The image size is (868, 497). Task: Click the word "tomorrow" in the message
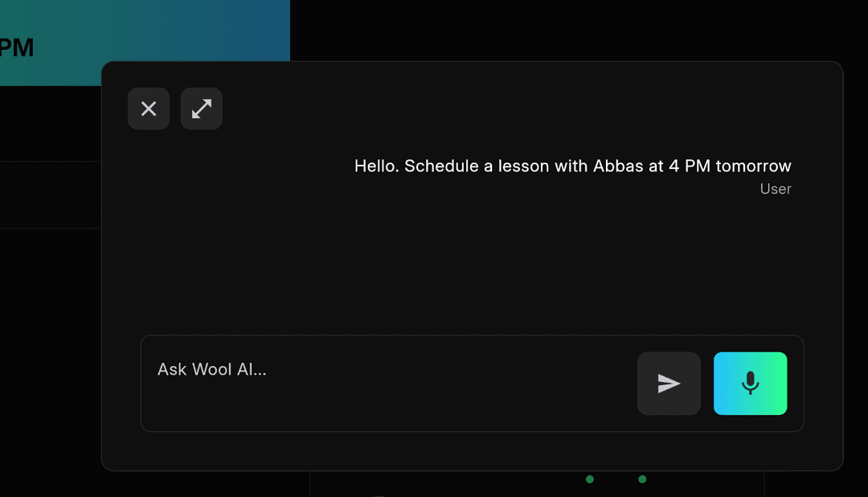click(753, 166)
